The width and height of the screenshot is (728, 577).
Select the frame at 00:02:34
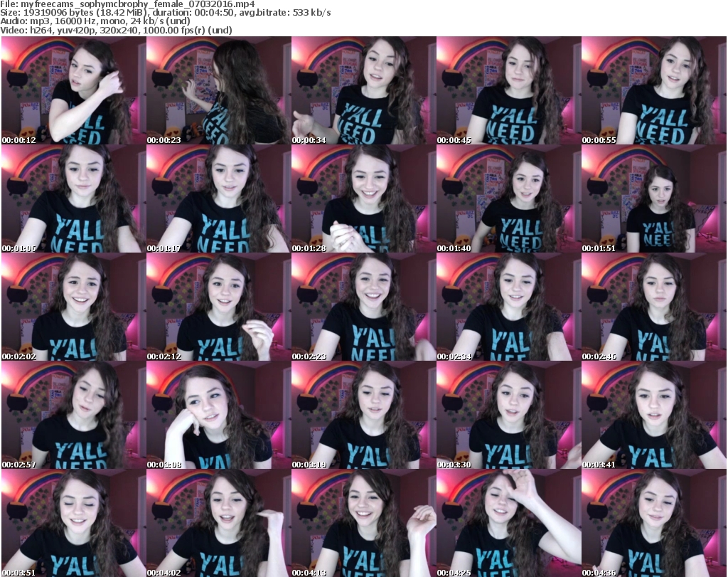(x=508, y=307)
